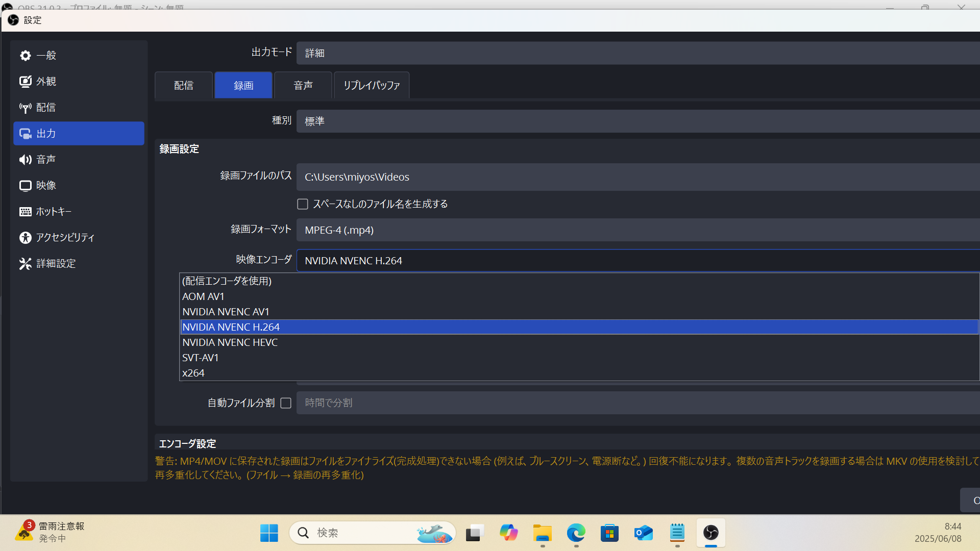Click the OBS logo in the 設定 title bar
The height and width of the screenshot is (551, 980).
(13, 20)
